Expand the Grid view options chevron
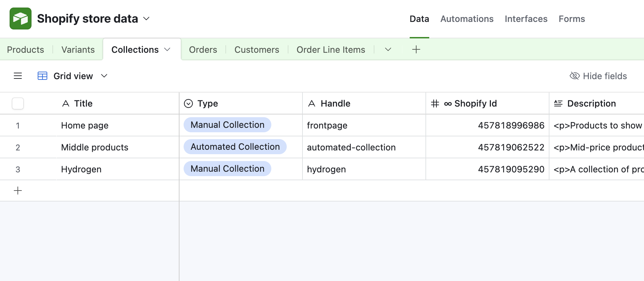The height and width of the screenshot is (281, 644). [104, 76]
